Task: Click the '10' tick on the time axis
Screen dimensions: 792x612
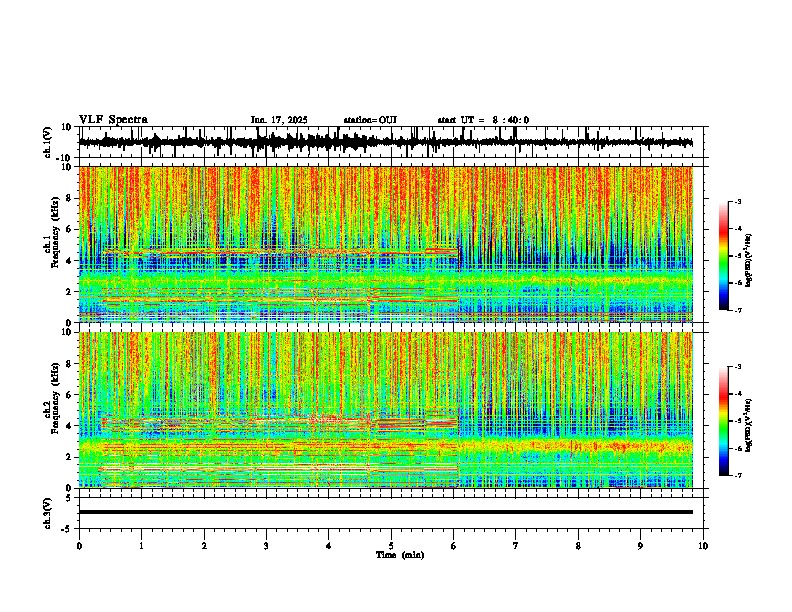Action: (x=703, y=546)
